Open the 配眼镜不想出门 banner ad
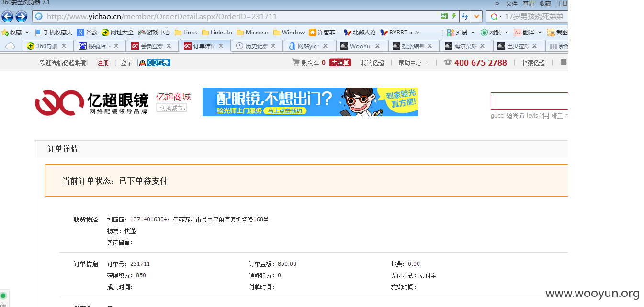 tap(310, 102)
